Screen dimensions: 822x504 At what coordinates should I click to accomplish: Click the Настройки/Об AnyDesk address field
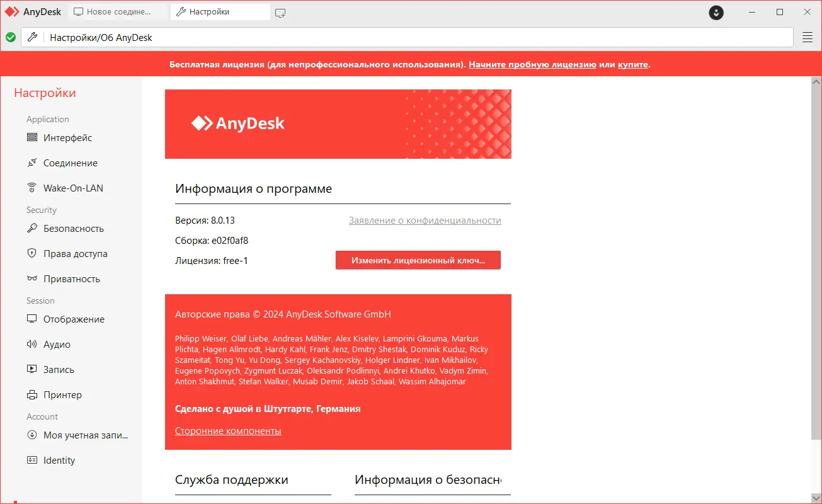pyautogui.click(x=407, y=37)
